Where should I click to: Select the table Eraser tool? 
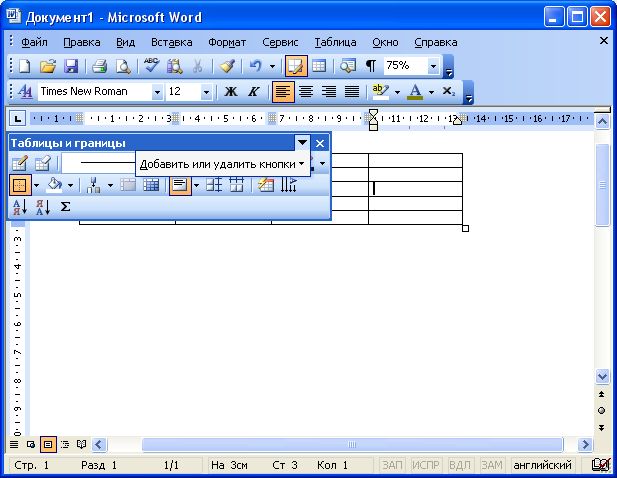click(42, 163)
